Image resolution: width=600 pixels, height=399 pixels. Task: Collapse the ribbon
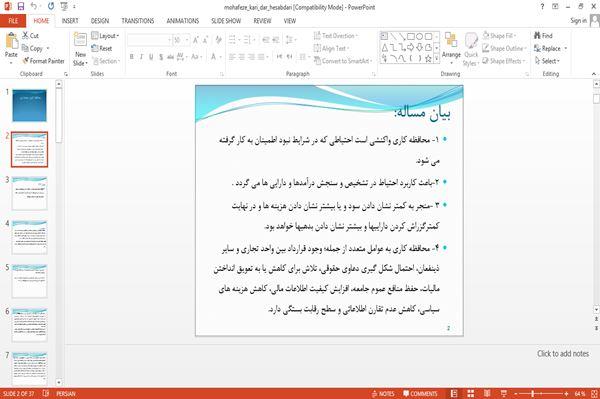[x=594, y=73]
